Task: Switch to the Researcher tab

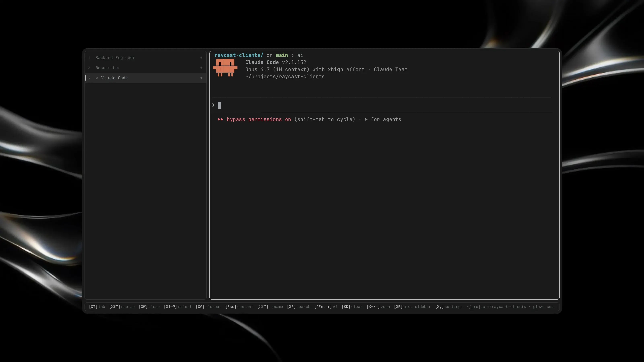Action: coord(146,68)
